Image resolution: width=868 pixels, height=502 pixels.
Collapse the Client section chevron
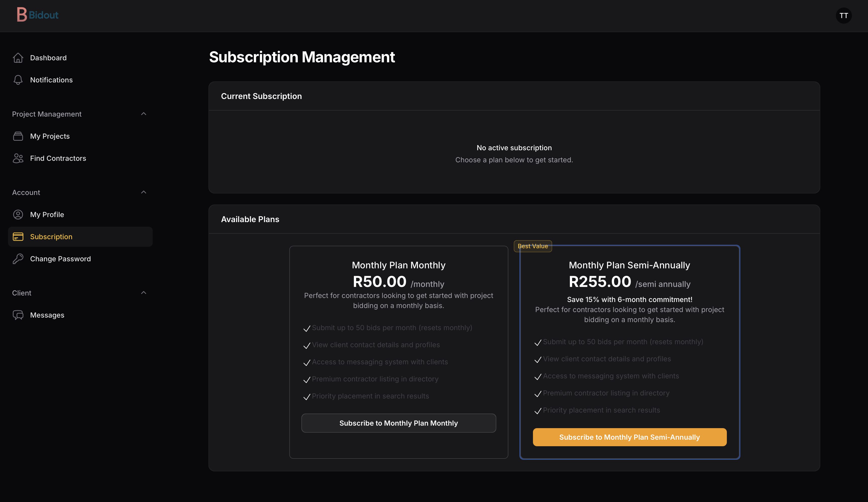pyautogui.click(x=144, y=293)
